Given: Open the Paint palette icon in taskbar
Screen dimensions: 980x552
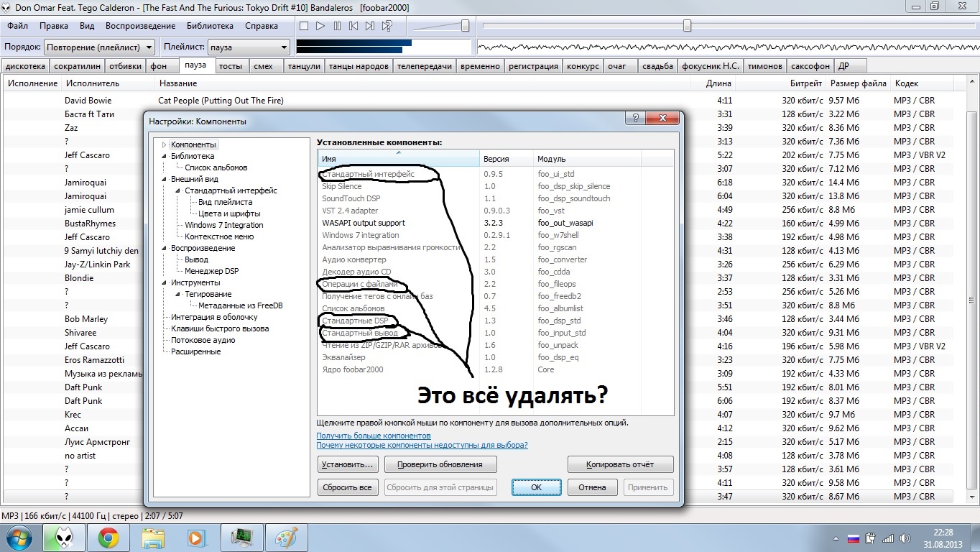Looking at the screenshot, I should click(285, 538).
